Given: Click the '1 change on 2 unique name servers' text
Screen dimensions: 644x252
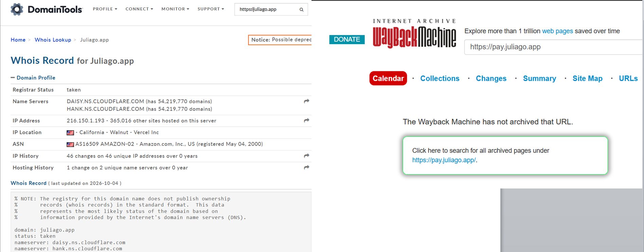Looking at the screenshot, I should pyautogui.click(x=113, y=168).
